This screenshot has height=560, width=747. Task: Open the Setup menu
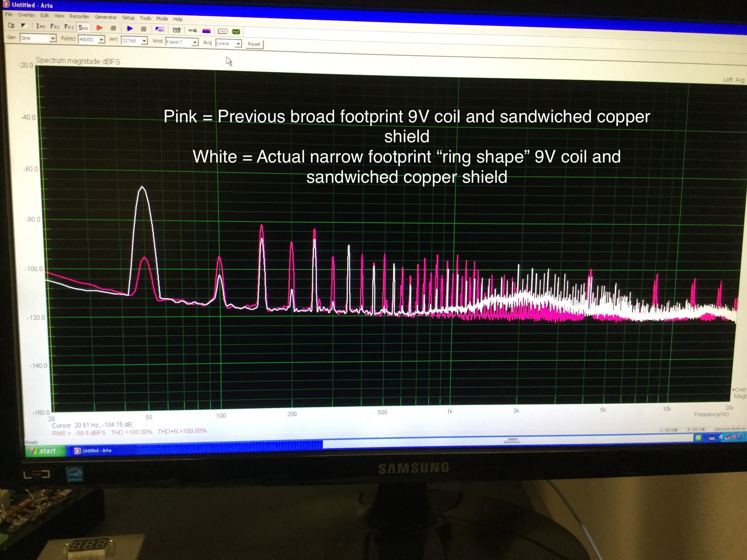128,18
